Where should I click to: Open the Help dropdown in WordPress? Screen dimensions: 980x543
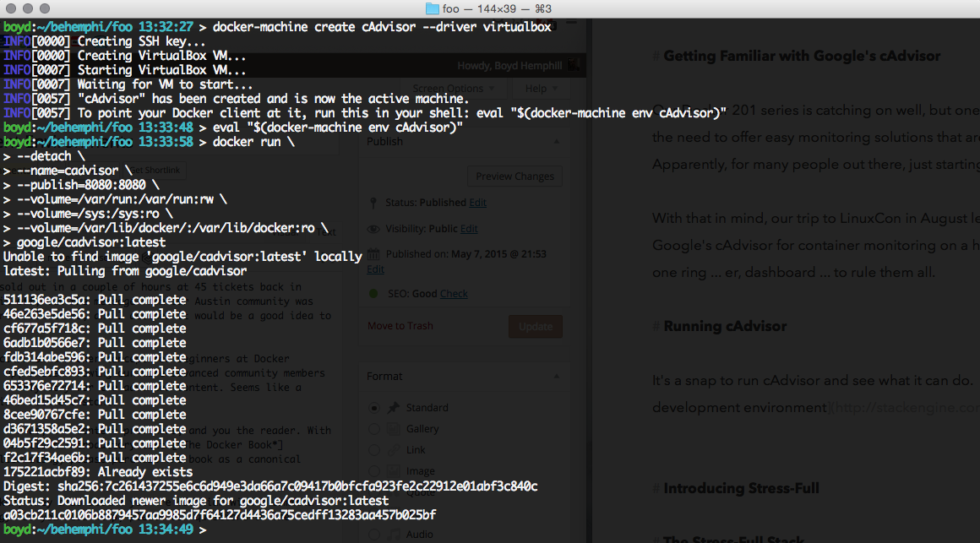click(x=542, y=88)
